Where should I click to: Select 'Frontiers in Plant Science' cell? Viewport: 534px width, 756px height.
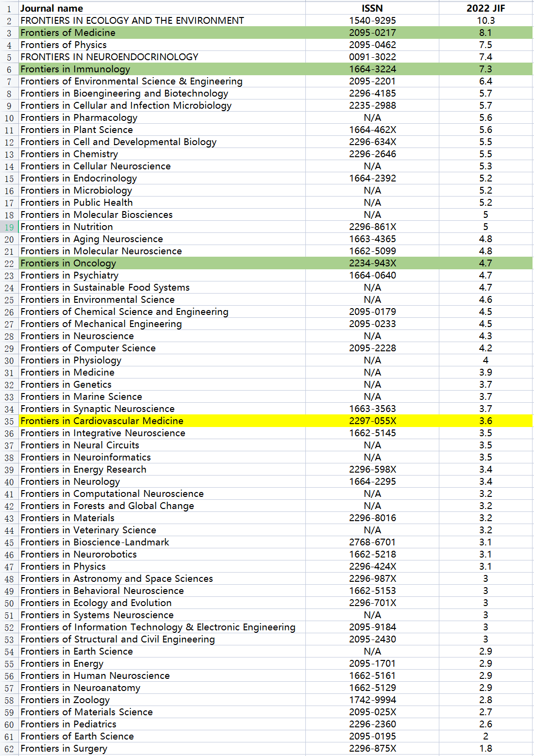162,130
